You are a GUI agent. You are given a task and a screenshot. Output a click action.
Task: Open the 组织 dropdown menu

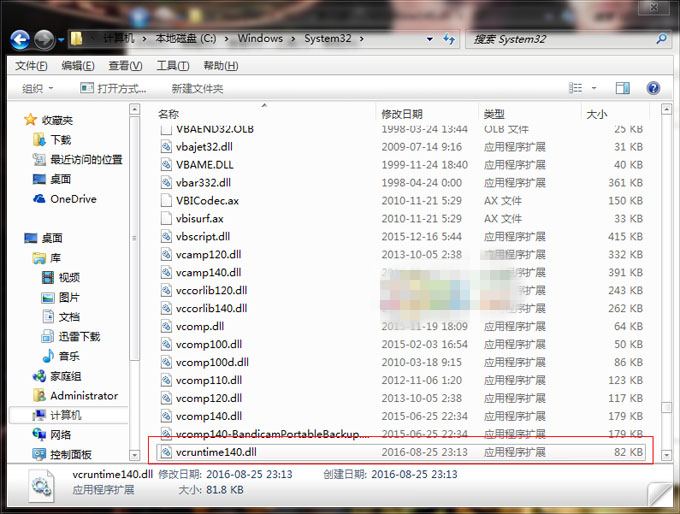pyautogui.click(x=38, y=88)
